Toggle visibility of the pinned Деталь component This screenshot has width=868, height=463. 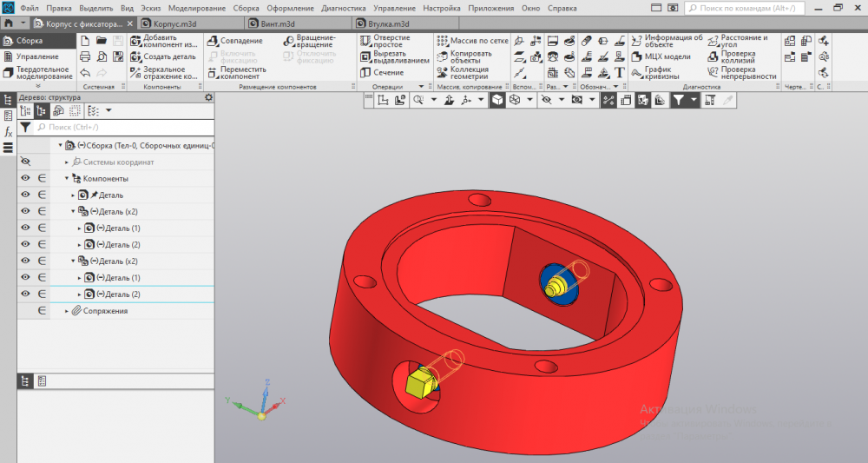[25, 195]
